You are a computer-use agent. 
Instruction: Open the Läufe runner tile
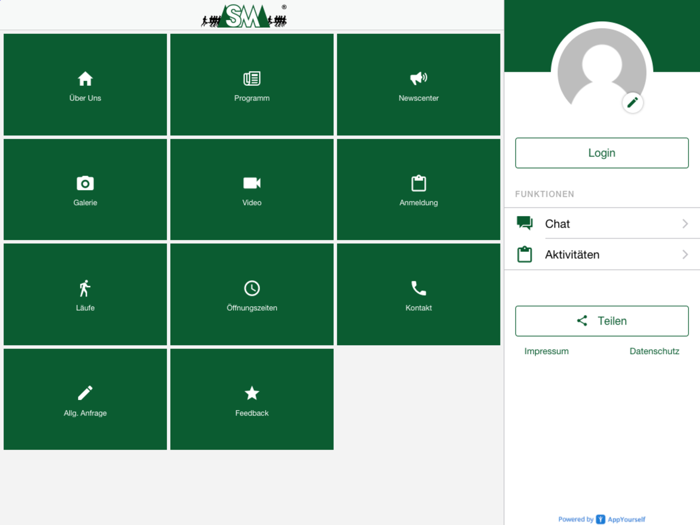[x=85, y=295]
